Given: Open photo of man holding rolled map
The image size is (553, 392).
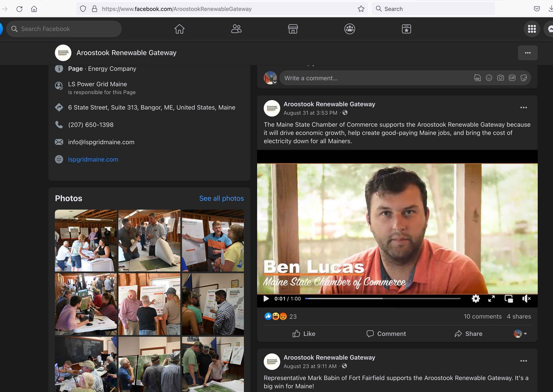Looking at the screenshot, I should pos(149,240).
